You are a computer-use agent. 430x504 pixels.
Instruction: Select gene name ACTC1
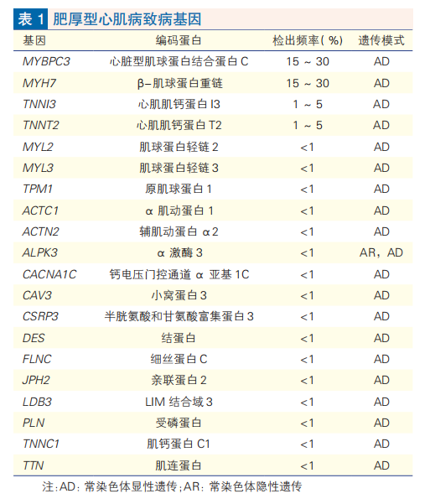point(40,210)
